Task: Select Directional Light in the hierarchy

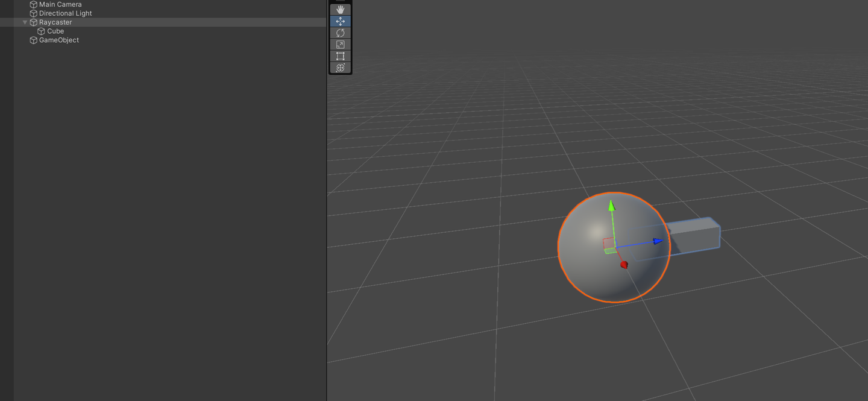Action: point(65,13)
